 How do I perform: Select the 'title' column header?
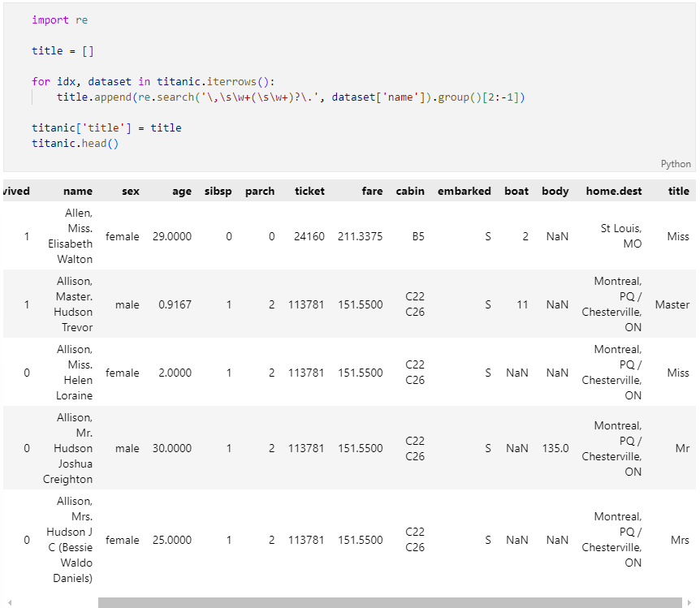point(678,192)
